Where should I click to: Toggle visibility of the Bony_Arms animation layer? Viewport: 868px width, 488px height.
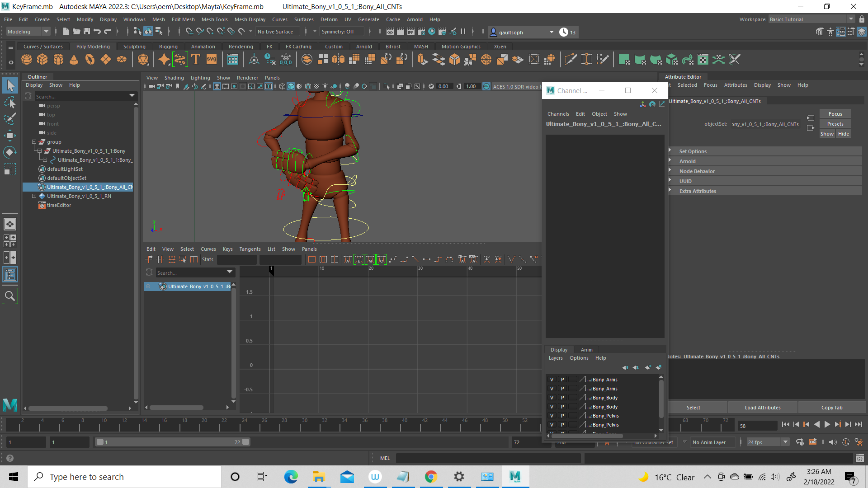552,380
